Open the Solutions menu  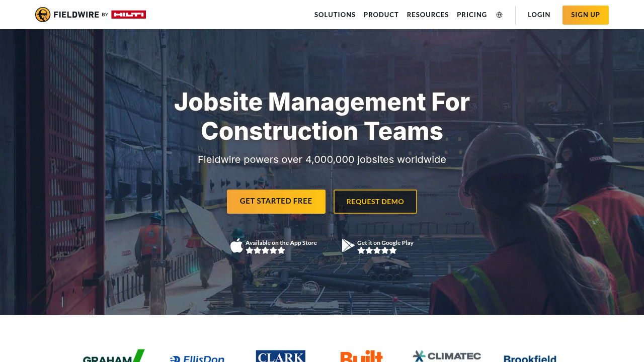coord(335,15)
